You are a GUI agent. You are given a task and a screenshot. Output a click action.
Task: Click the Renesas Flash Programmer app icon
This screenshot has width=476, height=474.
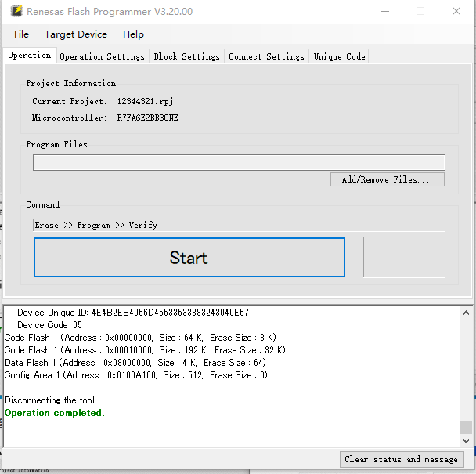[16, 11]
